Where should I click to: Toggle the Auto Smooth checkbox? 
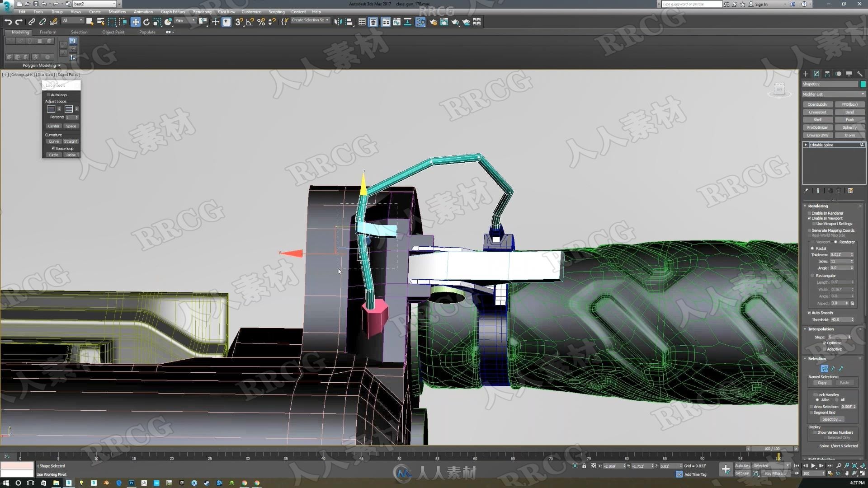(x=809, y=313)
